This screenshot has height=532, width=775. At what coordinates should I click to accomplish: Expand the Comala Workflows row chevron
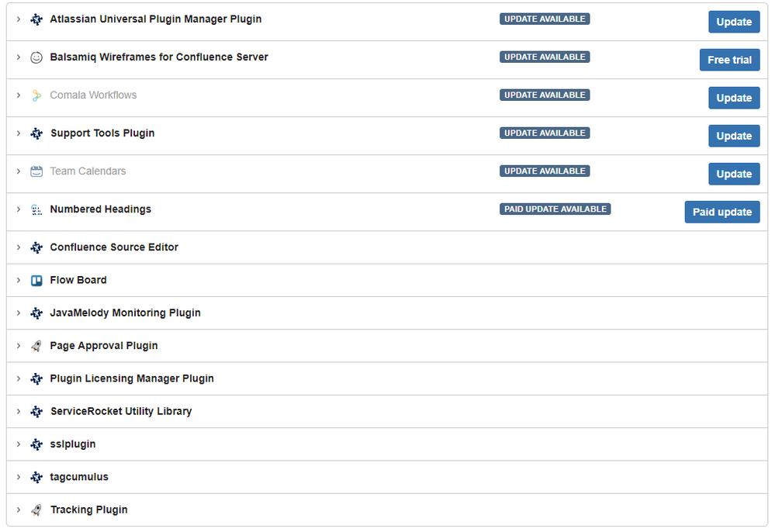click(19, 95)
